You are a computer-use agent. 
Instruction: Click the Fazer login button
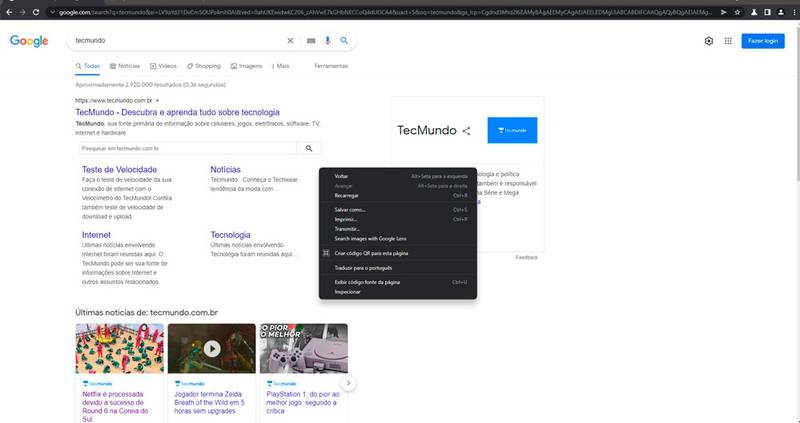763,41
